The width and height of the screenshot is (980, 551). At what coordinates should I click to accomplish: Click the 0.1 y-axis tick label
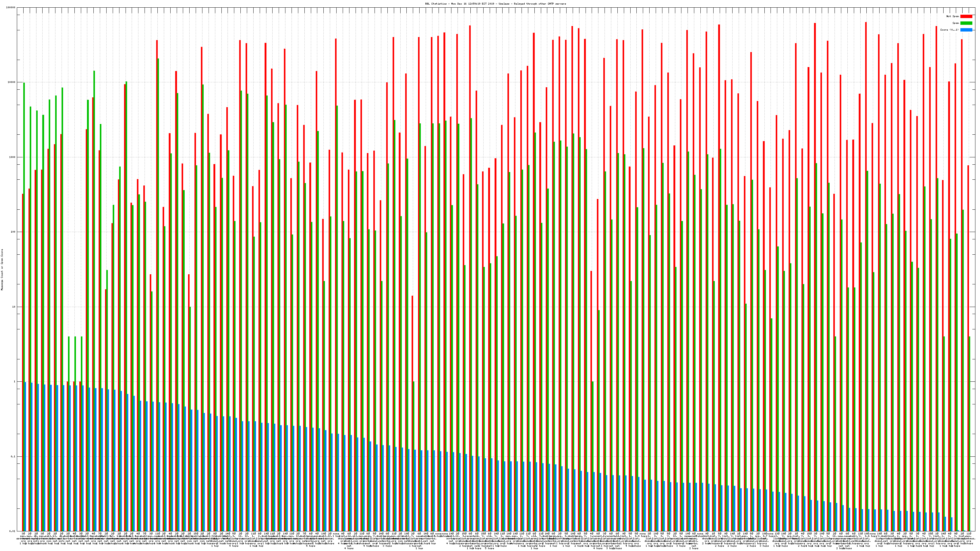pyautogui.click(x=13, y=457)
